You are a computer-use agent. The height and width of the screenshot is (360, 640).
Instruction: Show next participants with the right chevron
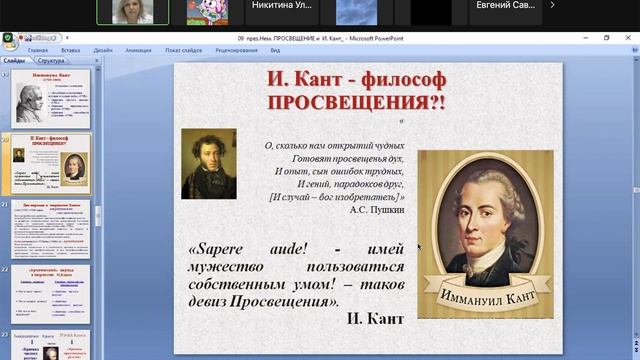coord(552,5)
